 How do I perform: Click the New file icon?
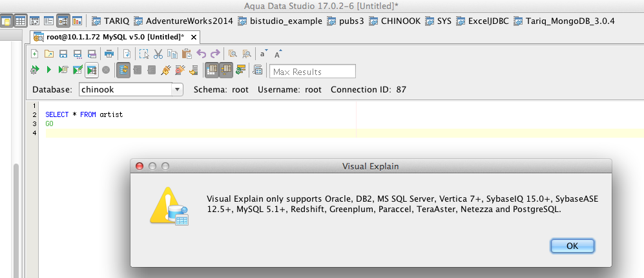pos(35,54)
